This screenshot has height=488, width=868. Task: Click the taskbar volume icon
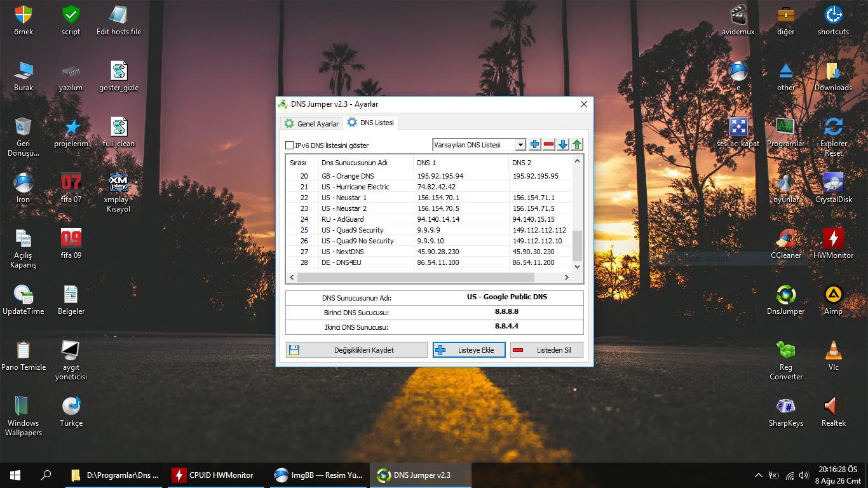coord(804,475)
